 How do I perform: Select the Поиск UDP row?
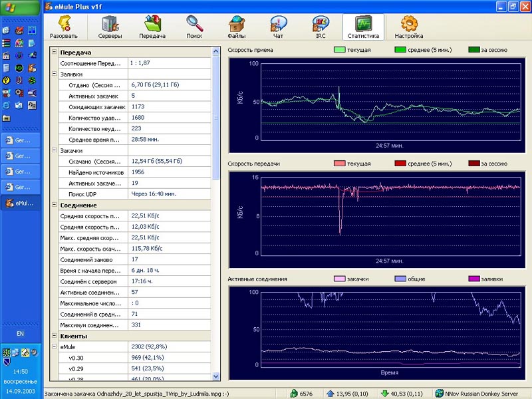pyautogui.click(x=135, y=194)
